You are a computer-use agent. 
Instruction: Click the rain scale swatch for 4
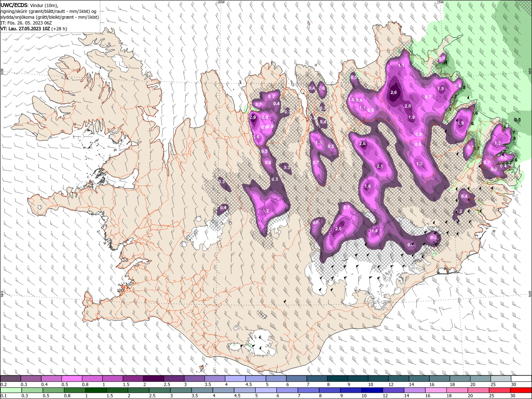click(224, 390)
